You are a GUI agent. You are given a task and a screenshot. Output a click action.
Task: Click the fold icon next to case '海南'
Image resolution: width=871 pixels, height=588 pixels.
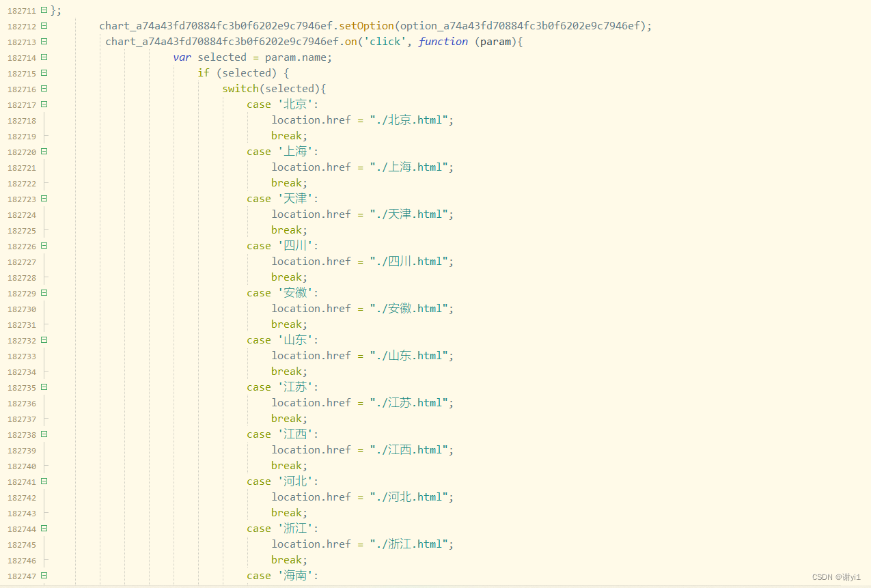(43, 576)
